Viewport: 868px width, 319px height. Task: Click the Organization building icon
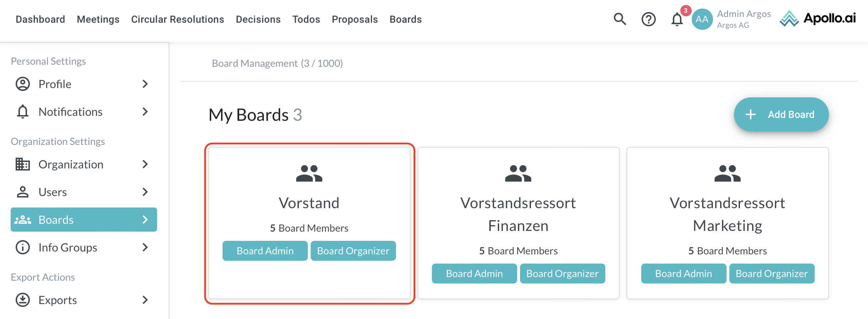point(23,164)
